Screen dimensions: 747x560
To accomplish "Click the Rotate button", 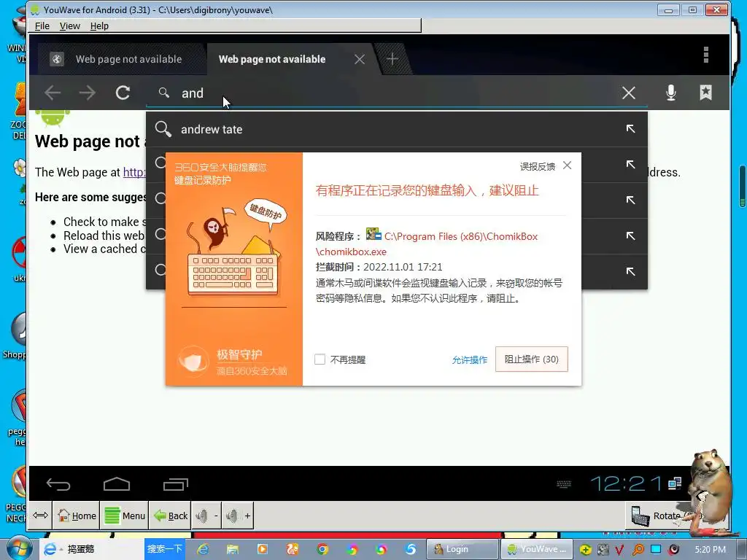I will tap(659, 516).
